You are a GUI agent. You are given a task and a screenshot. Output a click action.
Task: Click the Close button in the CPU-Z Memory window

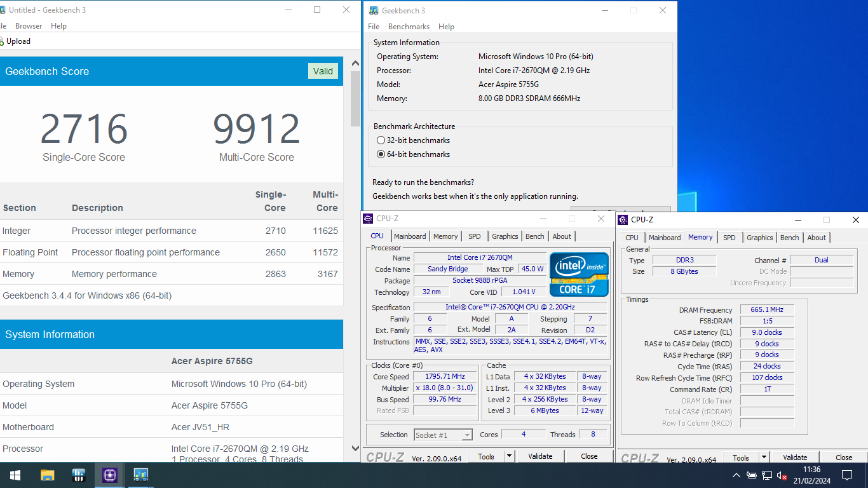pos(844,457)
